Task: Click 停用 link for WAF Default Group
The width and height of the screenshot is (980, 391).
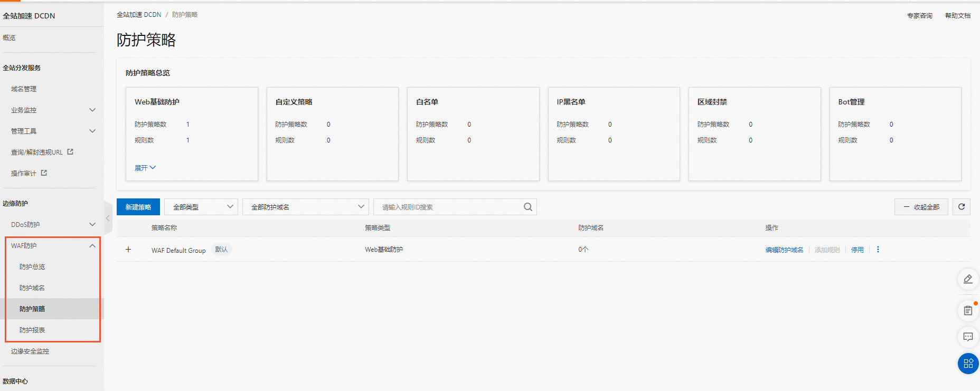Action: point(858,250)
